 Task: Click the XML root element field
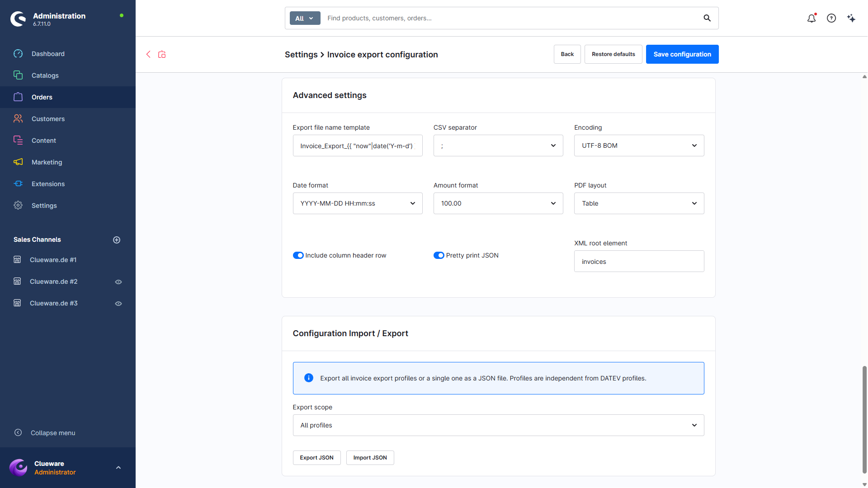639,261
